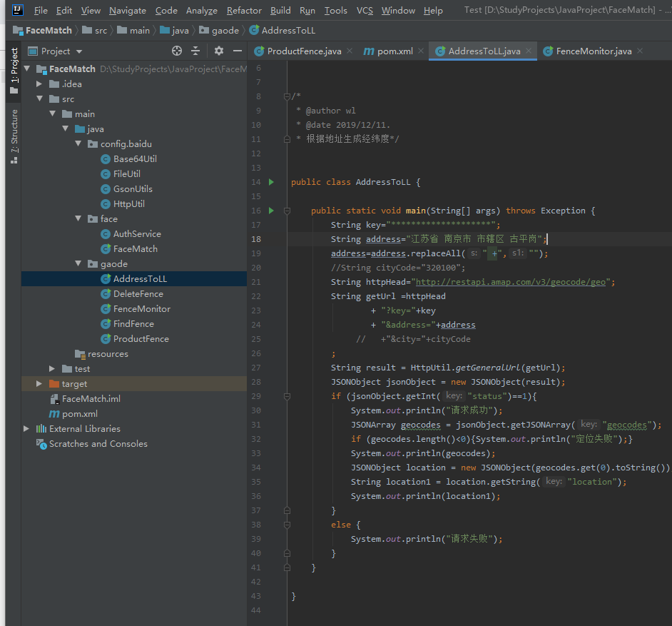Image resolution: width=672 pixels, height=626 pixels.
Task: Collapse the face package
Action: coord(78,218)
